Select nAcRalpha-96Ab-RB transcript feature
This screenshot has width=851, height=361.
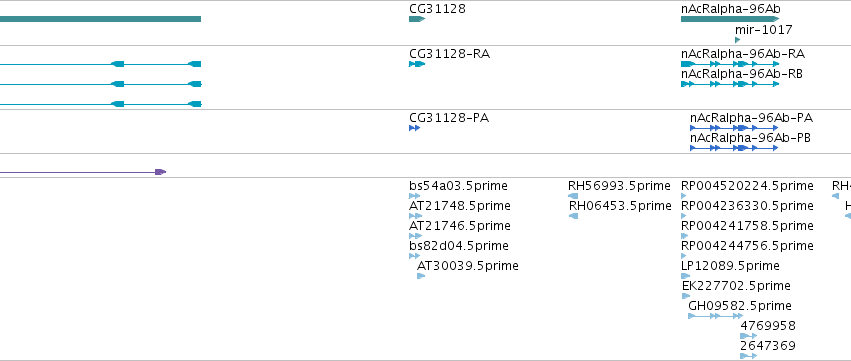pyautogui.click(x=730, y=84)
